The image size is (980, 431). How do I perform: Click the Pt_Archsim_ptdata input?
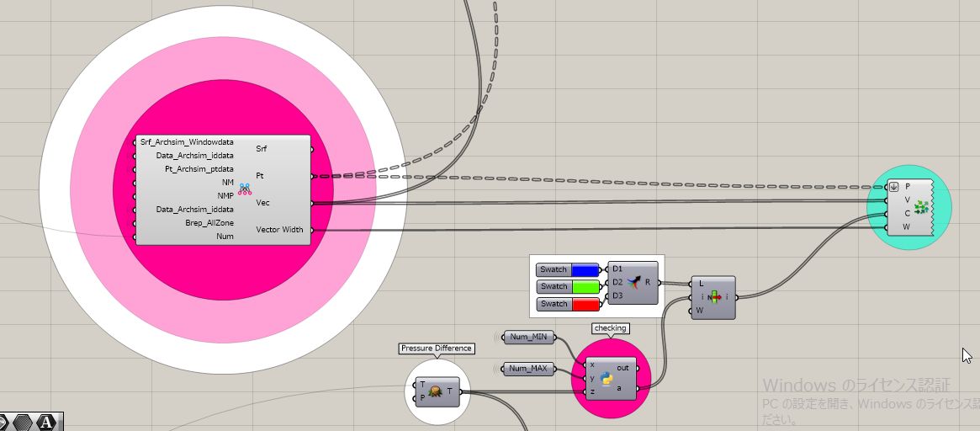pos(199,169)
